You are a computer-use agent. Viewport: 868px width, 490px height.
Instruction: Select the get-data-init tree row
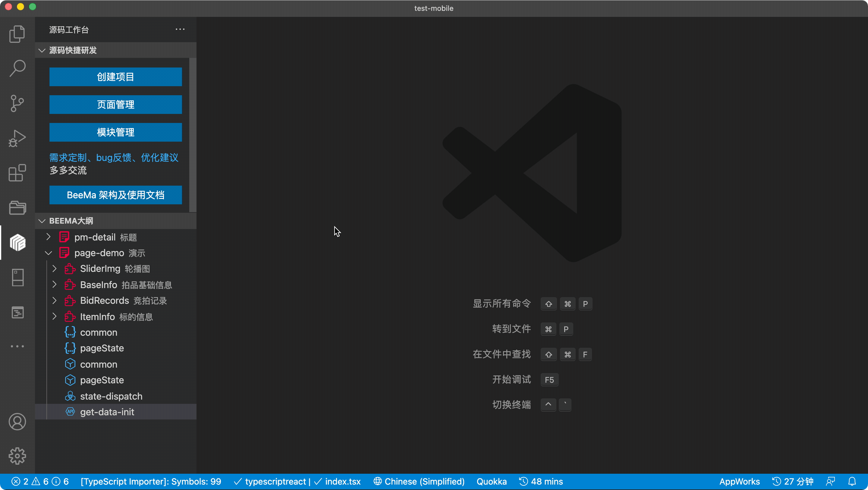coord(115,411)
